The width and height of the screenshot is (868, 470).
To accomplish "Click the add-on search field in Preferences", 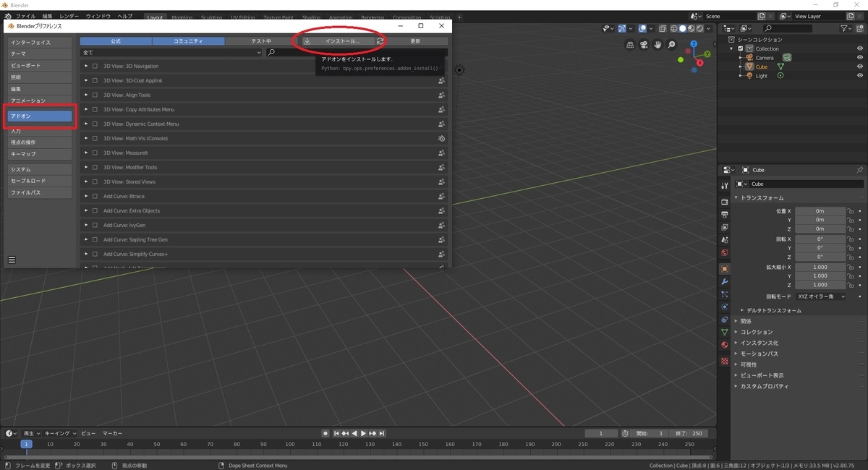I will [x=356, y=52].
